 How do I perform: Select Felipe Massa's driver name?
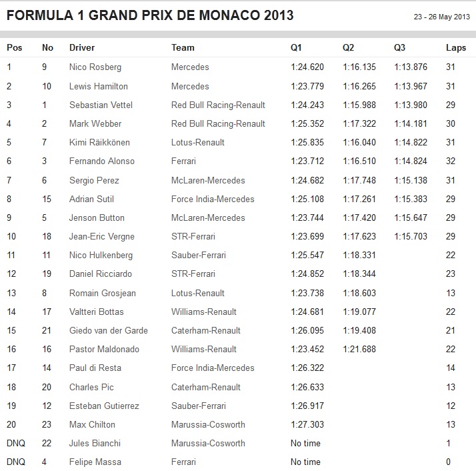[95, 462]
